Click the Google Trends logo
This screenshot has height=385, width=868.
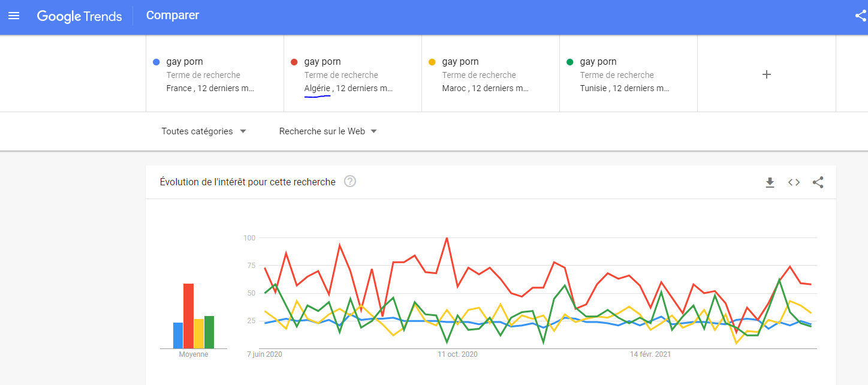click(80, 16)
